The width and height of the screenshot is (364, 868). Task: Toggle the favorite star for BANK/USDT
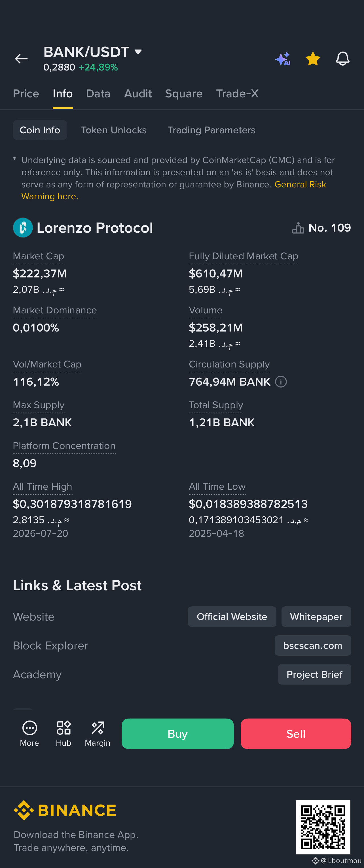point(313,59)
